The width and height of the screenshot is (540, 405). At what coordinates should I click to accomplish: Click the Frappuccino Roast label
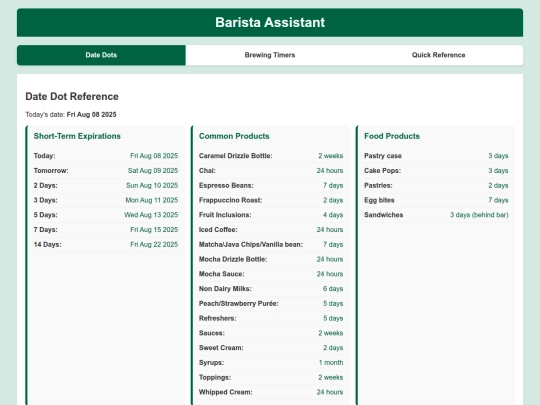tap(230, 200)
